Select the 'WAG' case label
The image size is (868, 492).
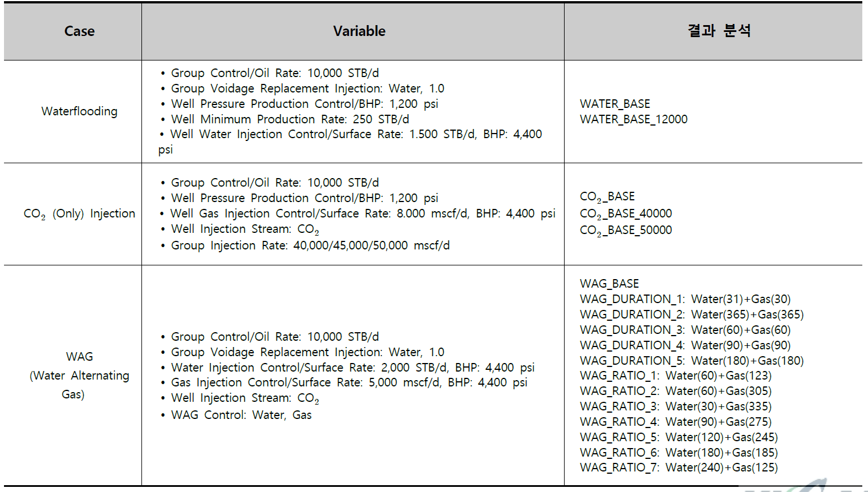[x=79, y=357]
